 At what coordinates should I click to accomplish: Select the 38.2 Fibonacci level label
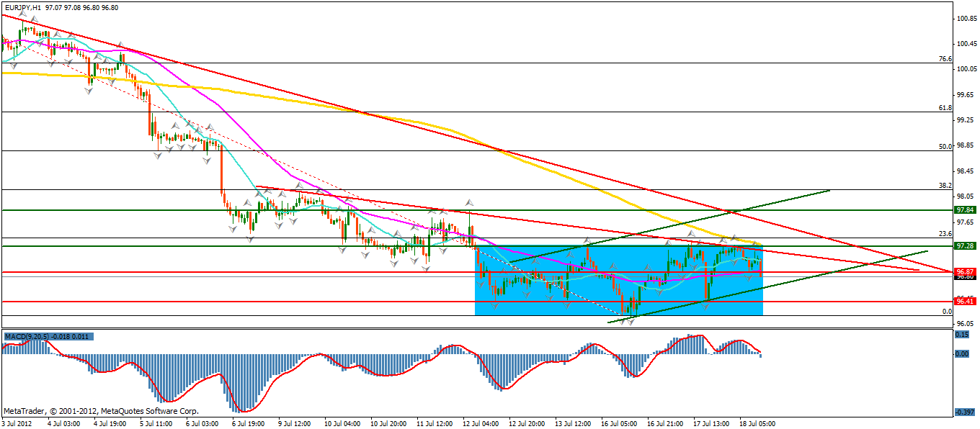[945, 185]
